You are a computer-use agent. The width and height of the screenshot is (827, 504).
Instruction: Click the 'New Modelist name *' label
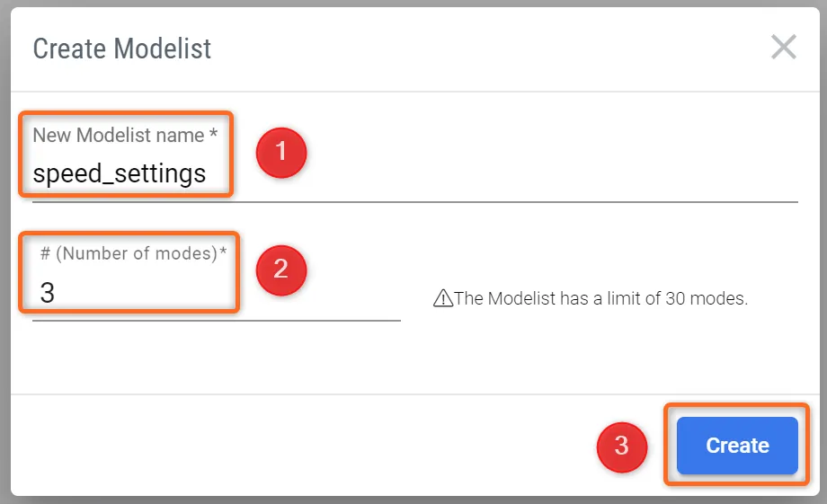coord(119,136)
